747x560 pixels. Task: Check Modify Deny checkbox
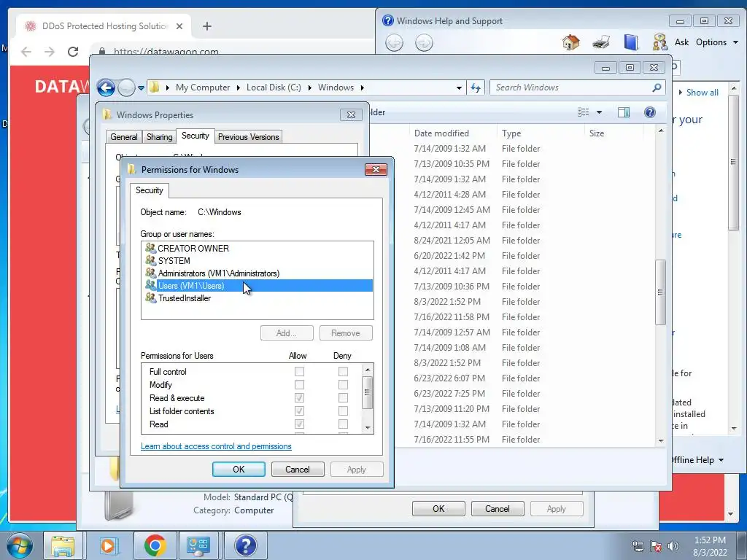point(343,385)
